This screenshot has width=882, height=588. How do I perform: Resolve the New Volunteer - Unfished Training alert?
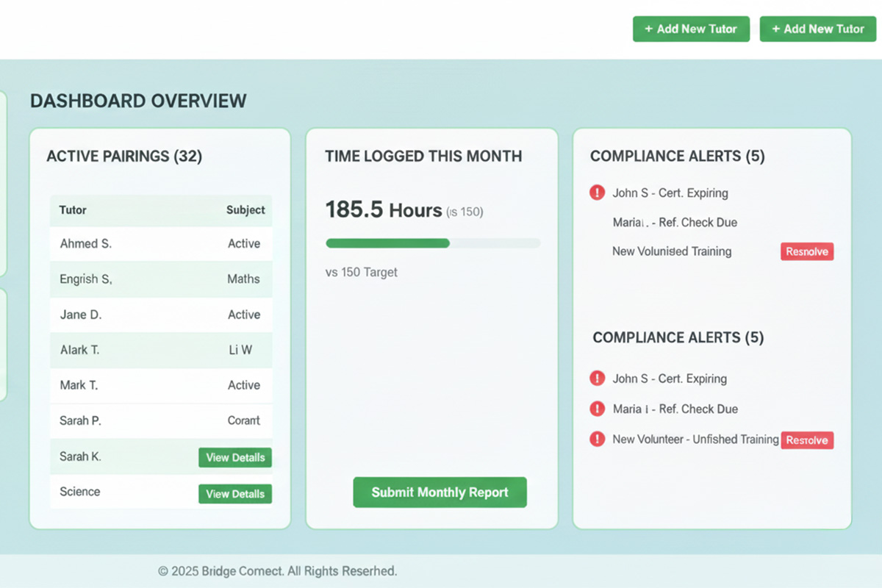807,440
